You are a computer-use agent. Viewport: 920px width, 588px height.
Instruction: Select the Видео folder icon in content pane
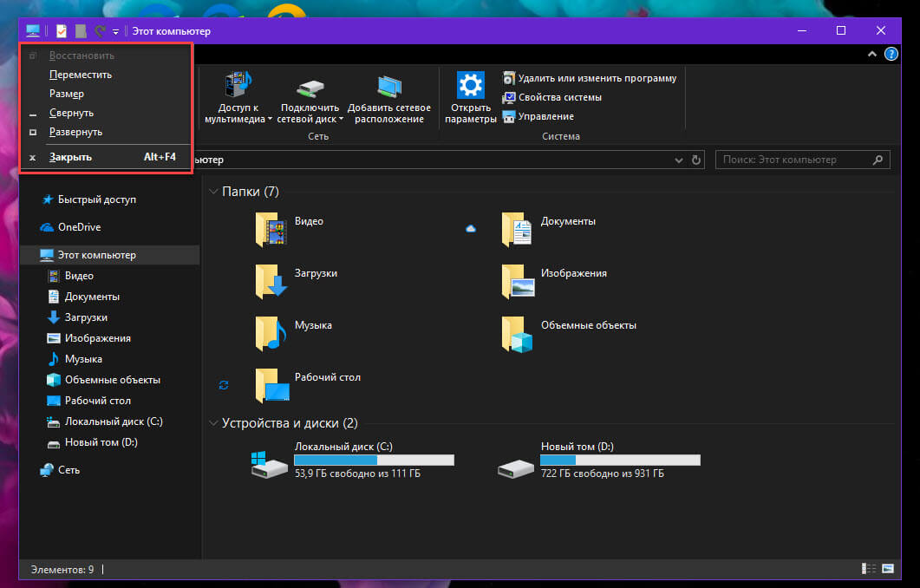(271, 229)
